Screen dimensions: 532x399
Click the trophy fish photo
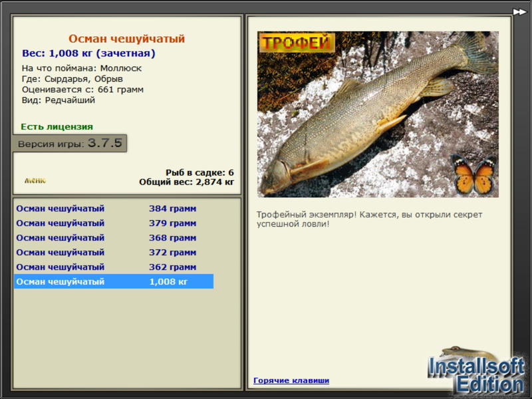click(x=378, y=114)
